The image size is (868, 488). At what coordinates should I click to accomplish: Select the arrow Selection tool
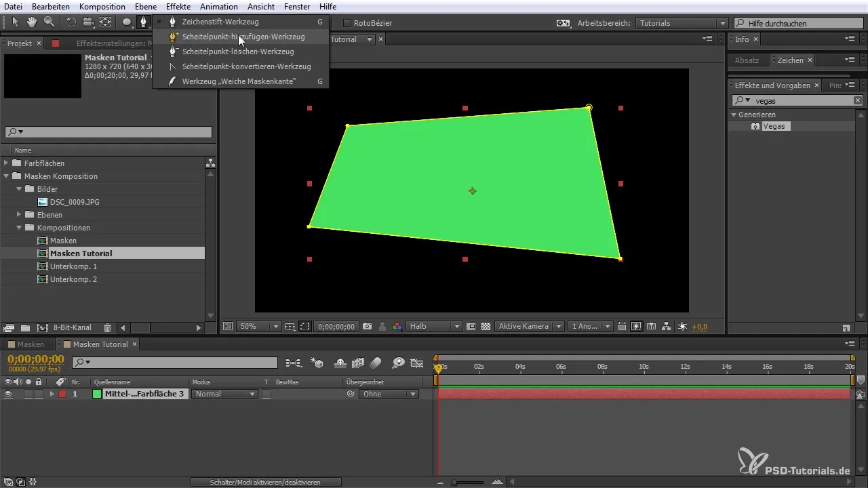[x=16, y=22]
